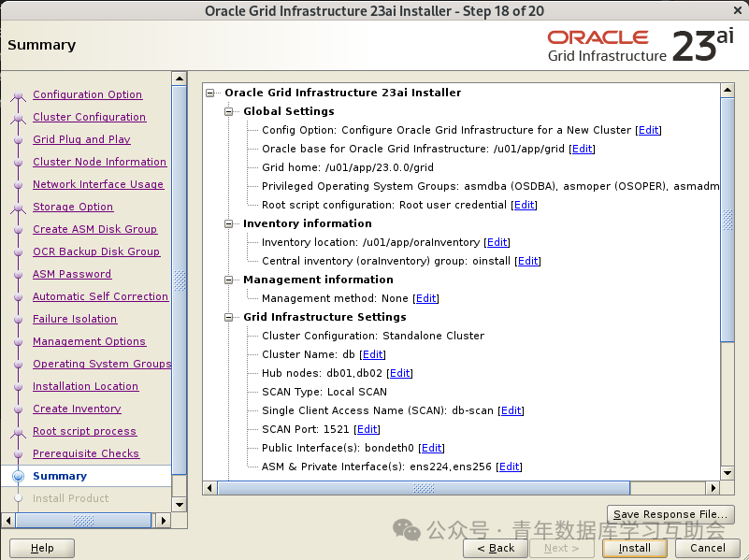This screenshot has width=749, height=560.
Task: Click the summary tree's scroll-right arrow
Action: coord(713,488)
